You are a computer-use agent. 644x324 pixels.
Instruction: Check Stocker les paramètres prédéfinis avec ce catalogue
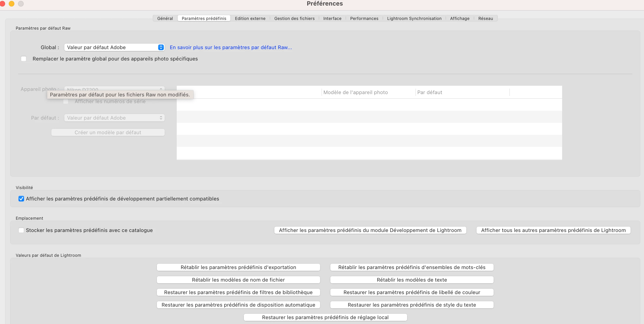(21, 230)
